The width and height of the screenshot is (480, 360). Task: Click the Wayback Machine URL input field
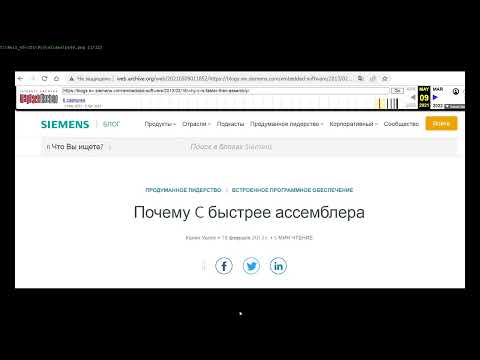pyautogui.click(x=226, y=91)
